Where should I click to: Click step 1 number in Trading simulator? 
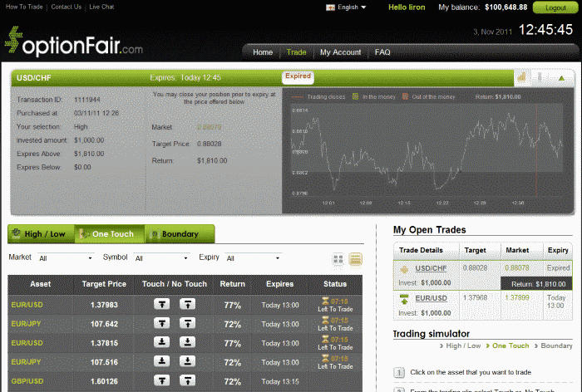pos(399,372)
